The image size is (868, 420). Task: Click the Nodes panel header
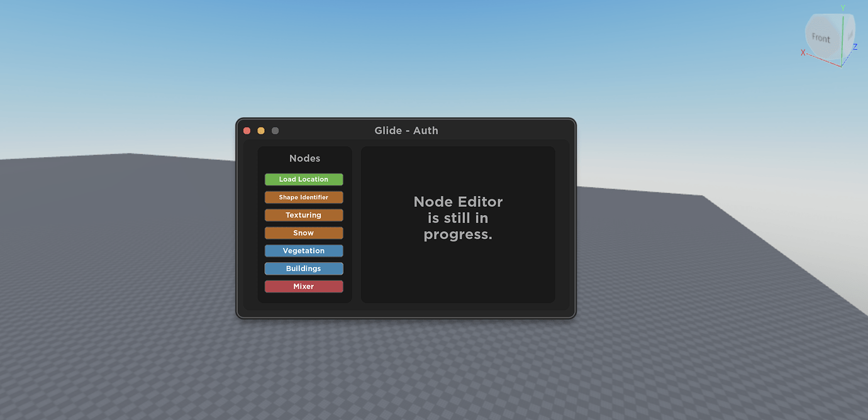click(x=304, y=158)
